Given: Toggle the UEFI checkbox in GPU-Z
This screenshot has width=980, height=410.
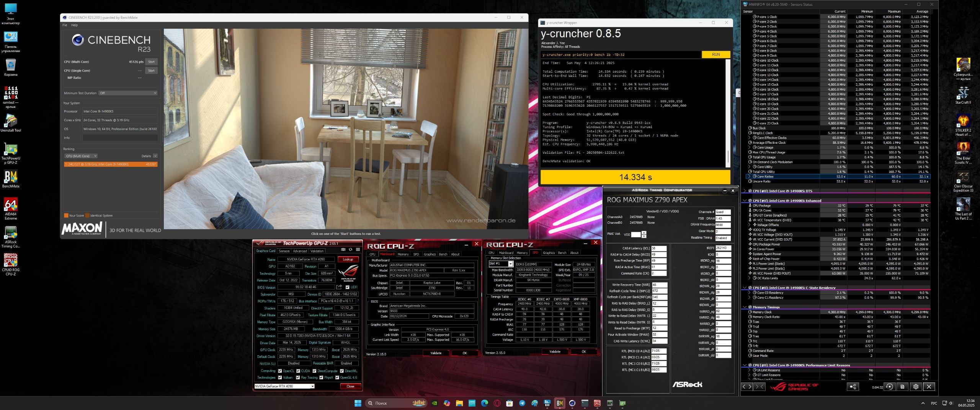Looking at the screenshot, I should pos(347,287).
